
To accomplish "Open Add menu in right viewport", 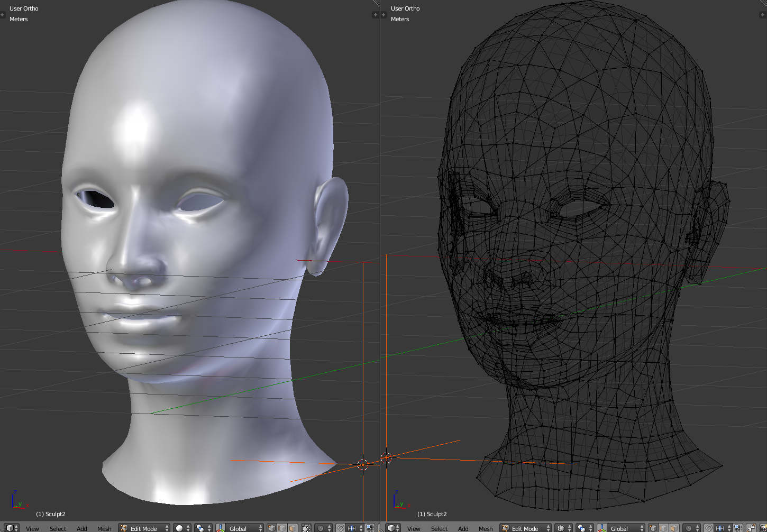I will coord(463,528).
